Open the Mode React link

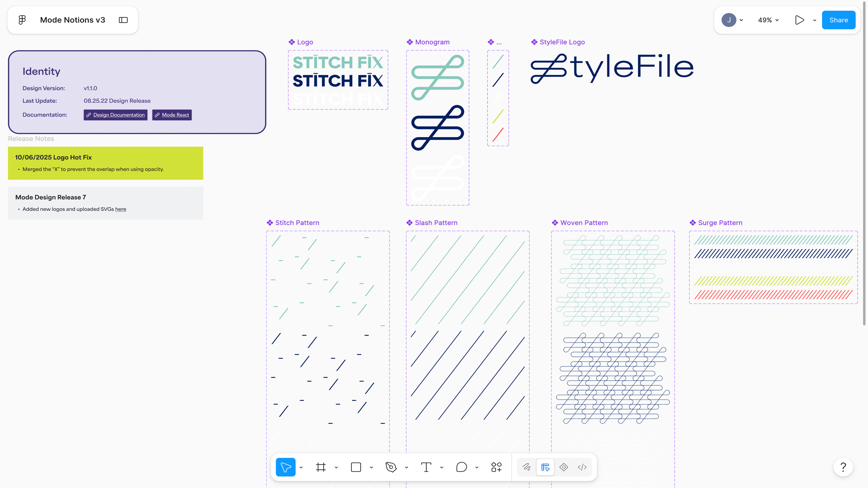pos(172,115)
